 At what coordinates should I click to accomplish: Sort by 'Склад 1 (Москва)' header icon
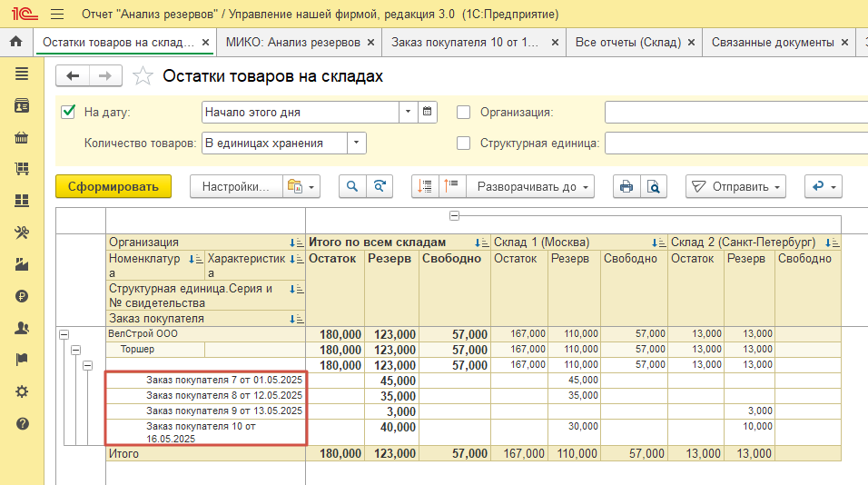coord(659,242)
